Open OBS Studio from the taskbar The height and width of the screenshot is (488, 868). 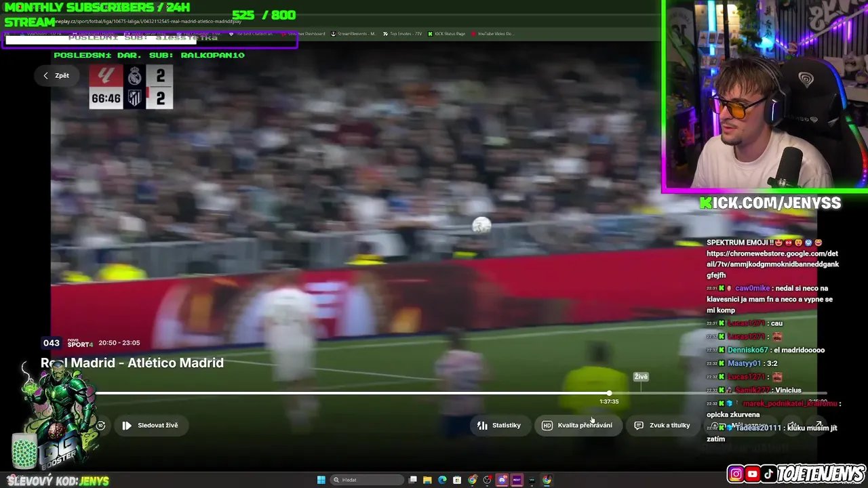coord(487,480)
